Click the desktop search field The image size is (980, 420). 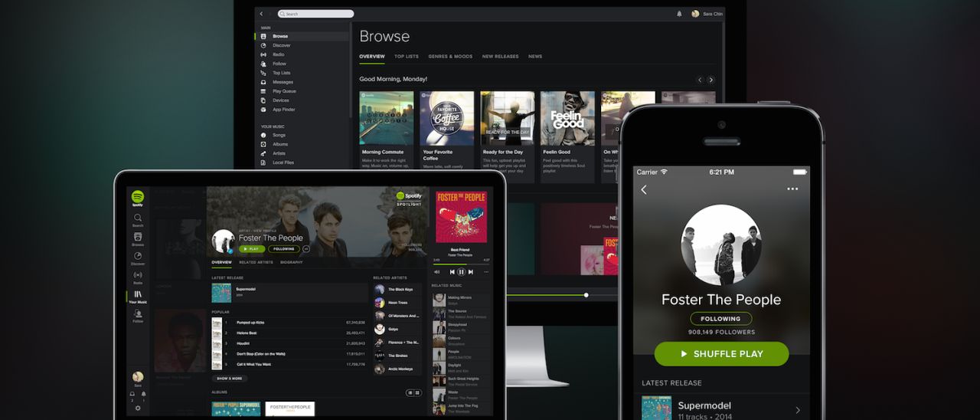click(315, 14)
